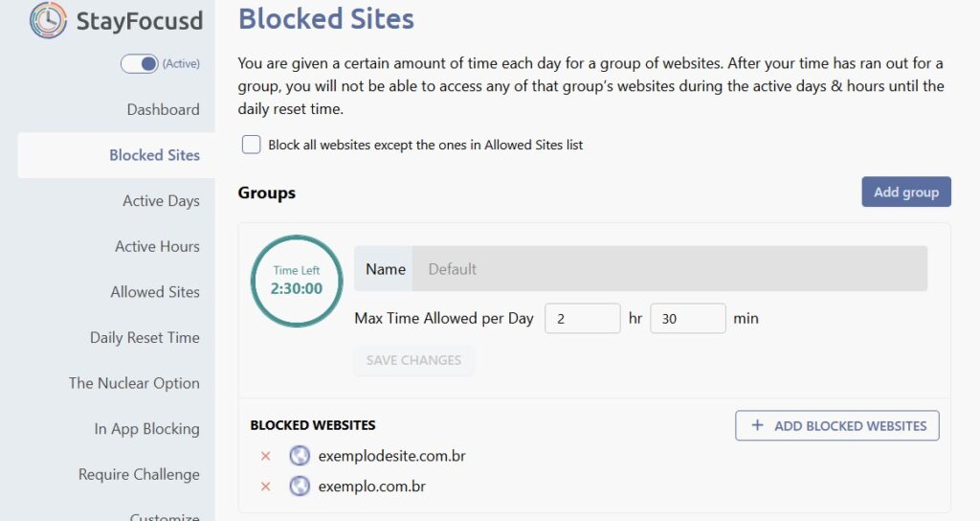Viewport: 980px width, 521px height.
Task: Open Active Hours settings
Action: [x=158, y=246]
